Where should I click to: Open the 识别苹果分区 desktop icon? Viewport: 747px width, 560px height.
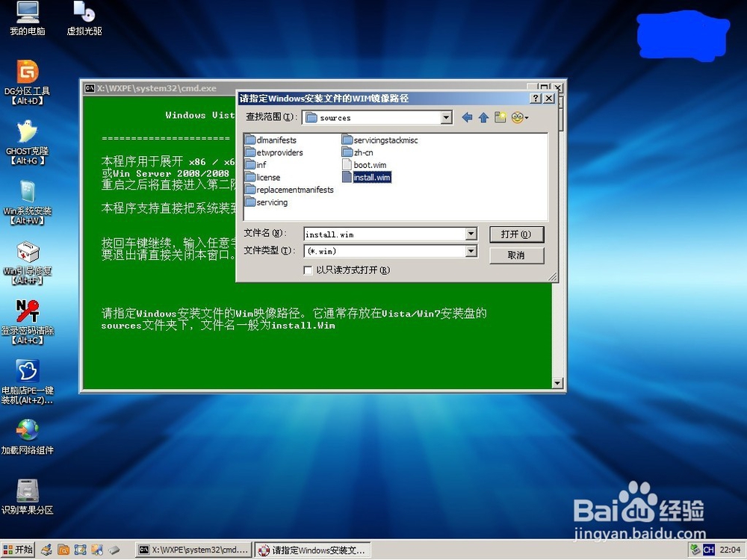27,497
